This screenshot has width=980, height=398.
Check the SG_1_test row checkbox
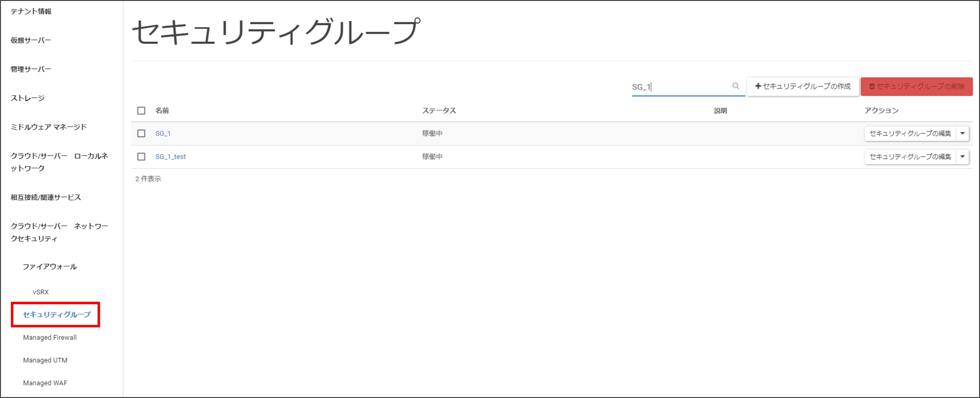click(x=141, y=157)
